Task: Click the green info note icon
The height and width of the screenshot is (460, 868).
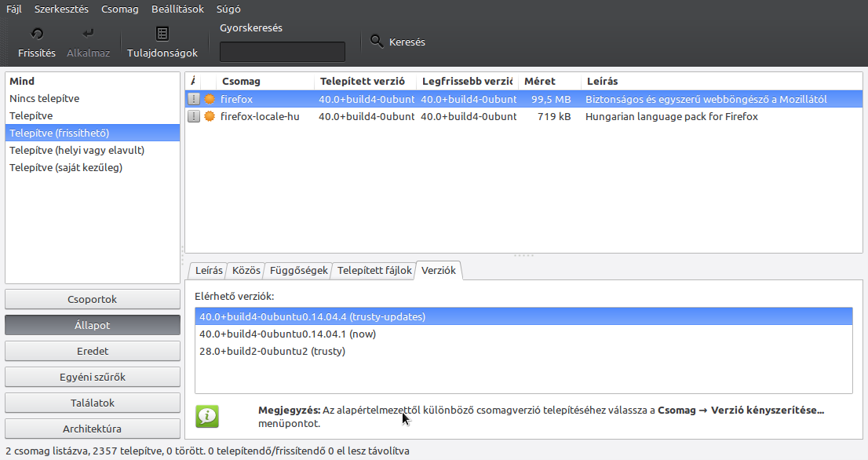Action: coord(207,416)
